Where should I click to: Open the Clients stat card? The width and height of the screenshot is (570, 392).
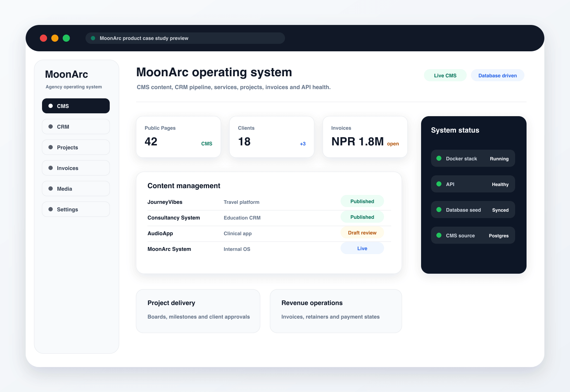click(272, 137)
